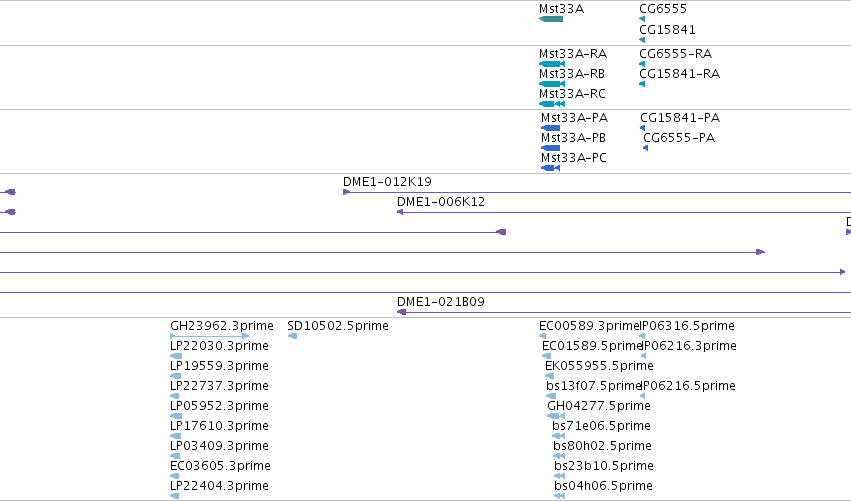Click the Mst33A gene label
The height and width of the screenshot is (501, 851).
[561, 9]
